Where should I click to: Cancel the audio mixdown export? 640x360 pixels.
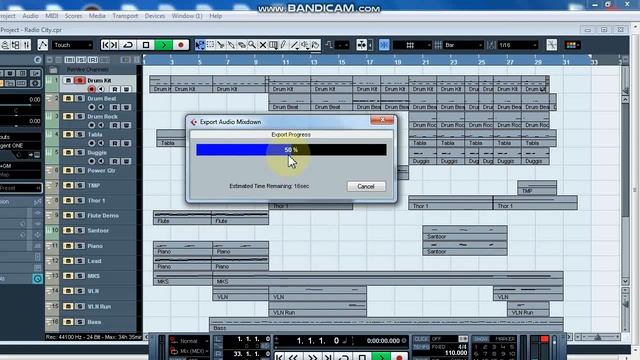coord(366,186)
